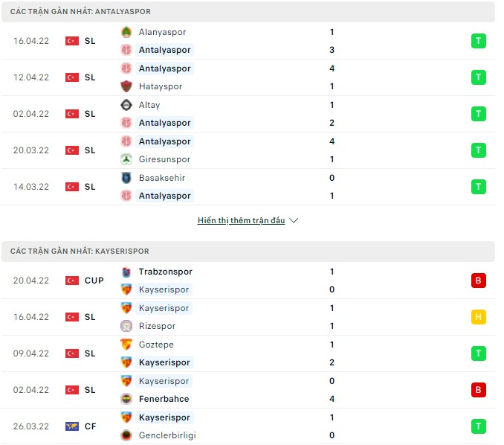This screenshot has height=445, width=504.
Task: Open "Hiển thị thêm trận đấu" link
Action: click(x=241, y=221)
